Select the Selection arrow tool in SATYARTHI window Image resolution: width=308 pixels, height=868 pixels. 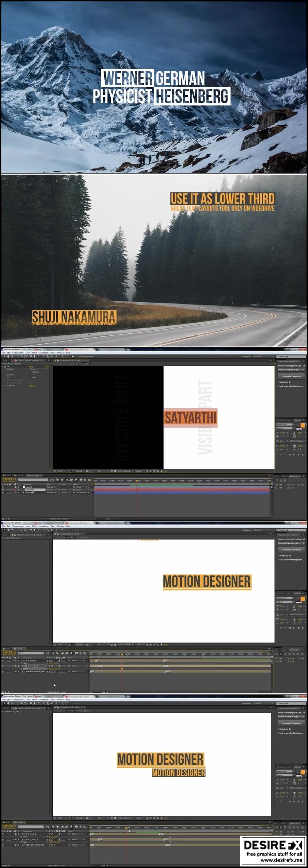coord(4,357)
